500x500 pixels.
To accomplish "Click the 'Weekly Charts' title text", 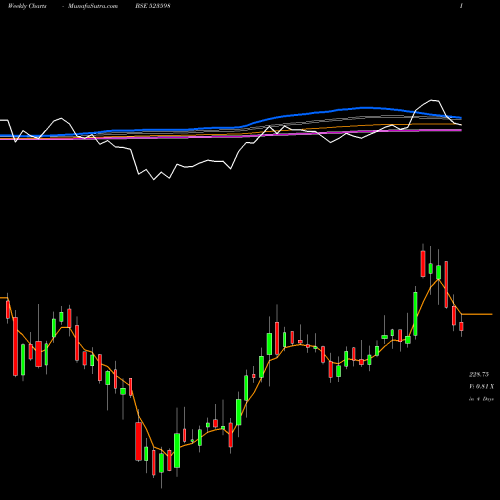I will click(27, 6).
